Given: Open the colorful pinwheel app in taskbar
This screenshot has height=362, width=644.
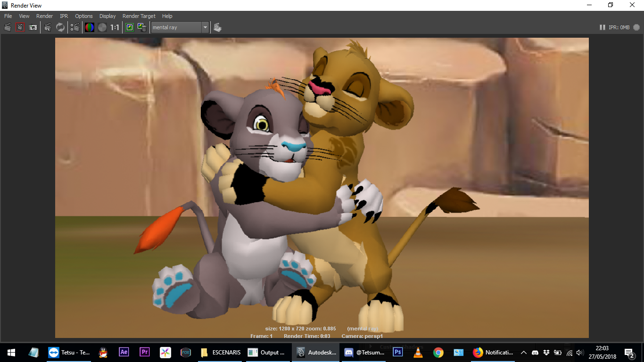Looking at the screenshot, I should pyautogui.click(x=165, y=352).
